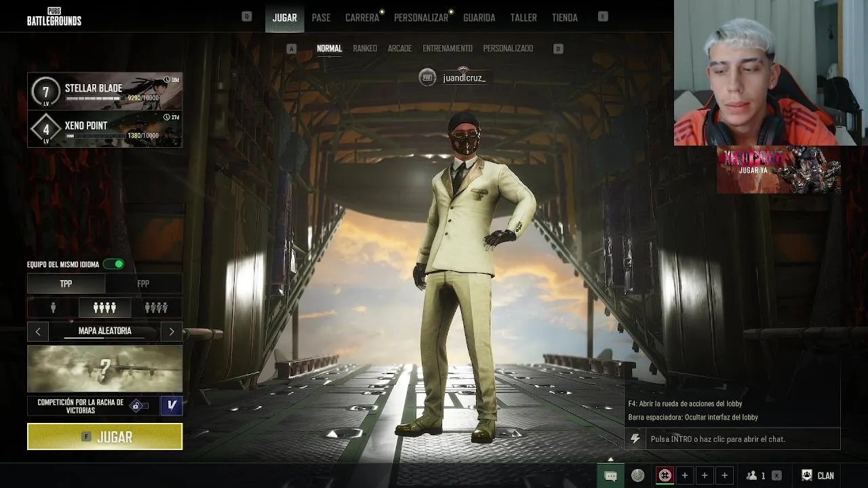Open the TIENDA tab
This screenshot has width=868, height=488.
(564, 18)
